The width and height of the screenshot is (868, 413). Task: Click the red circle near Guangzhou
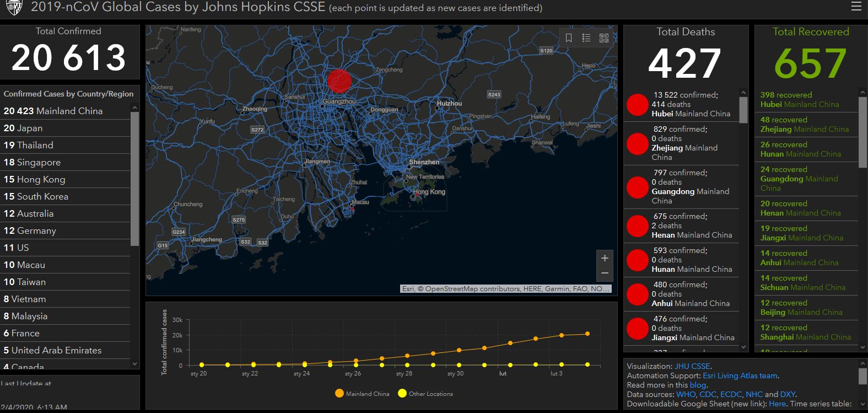point(339,81)
